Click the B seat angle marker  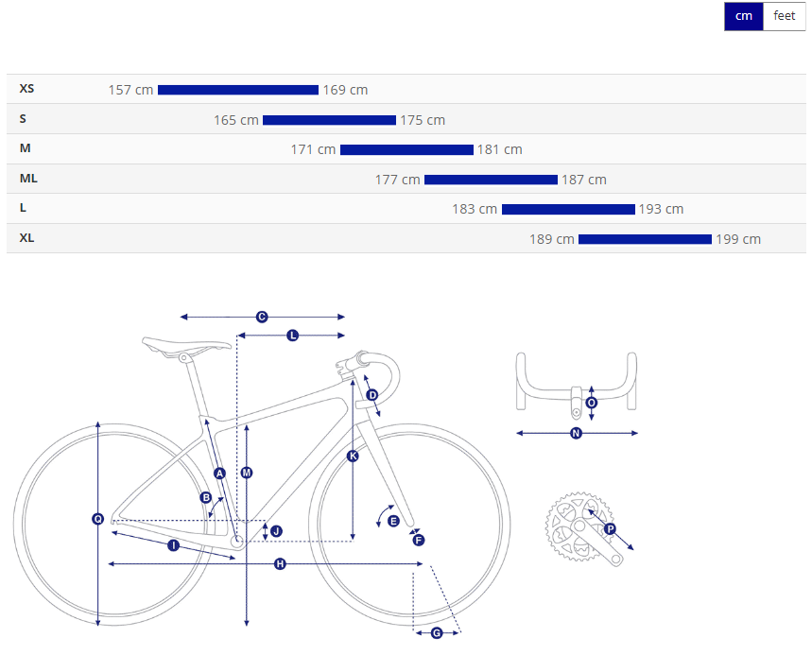[205, 497]
